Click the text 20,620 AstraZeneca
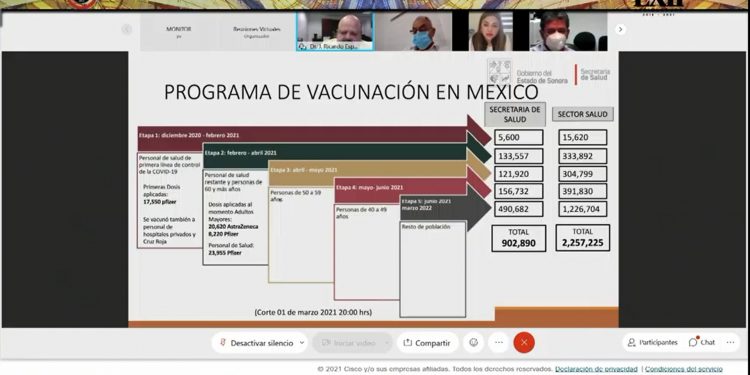The image size is (750, 375). [x=233, y=227]
